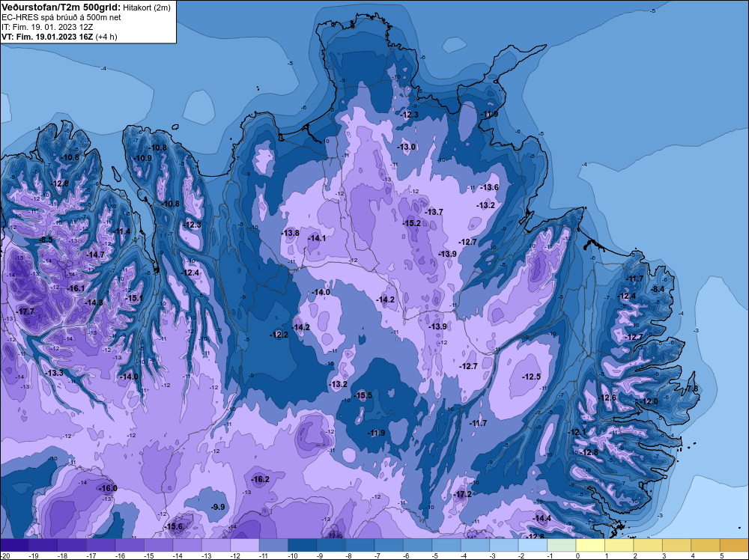Click the legend swatch between -20 and -19
The height and width of the screenshot is (560, 749).
pos(14,545)
